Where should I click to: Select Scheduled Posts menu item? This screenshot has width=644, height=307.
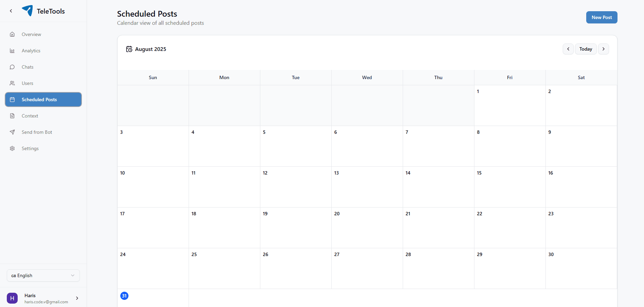43,100
